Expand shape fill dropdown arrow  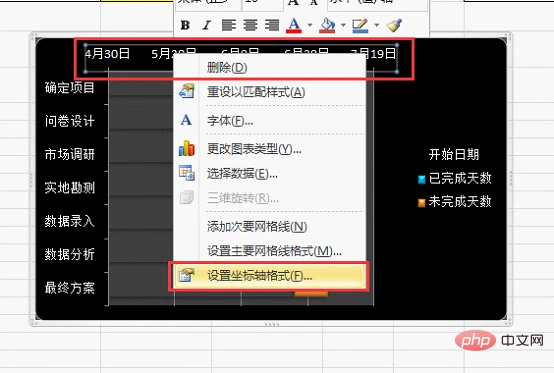343,25
